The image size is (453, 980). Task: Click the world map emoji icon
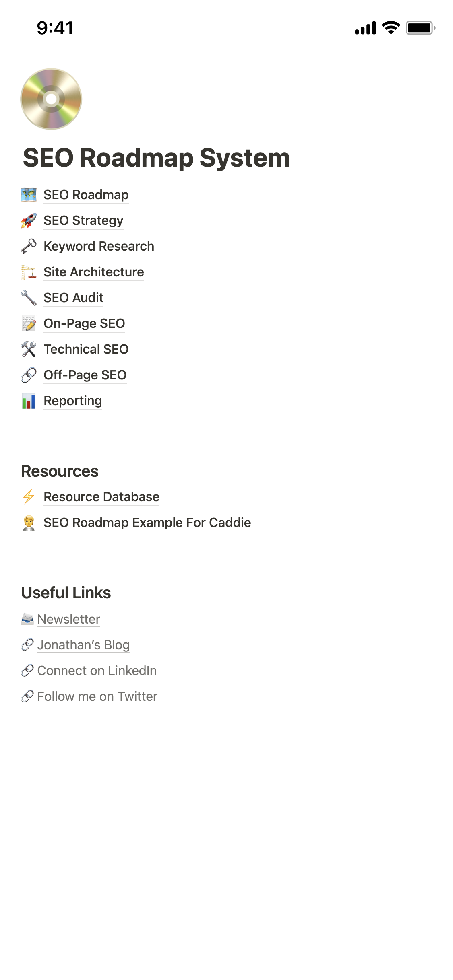tap(29, 195)
